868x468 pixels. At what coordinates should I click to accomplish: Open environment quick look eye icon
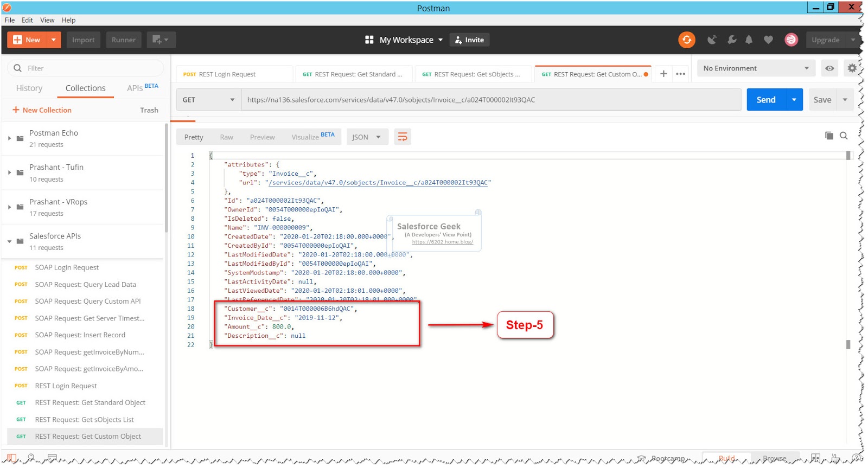[x=829, y=68]
